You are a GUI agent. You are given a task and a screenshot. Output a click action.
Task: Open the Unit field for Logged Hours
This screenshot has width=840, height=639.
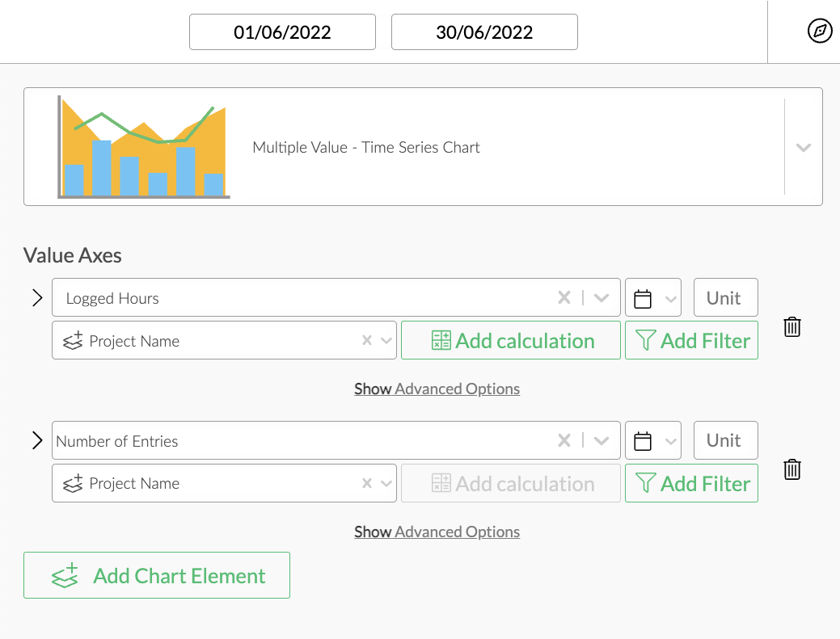point(725,297)
